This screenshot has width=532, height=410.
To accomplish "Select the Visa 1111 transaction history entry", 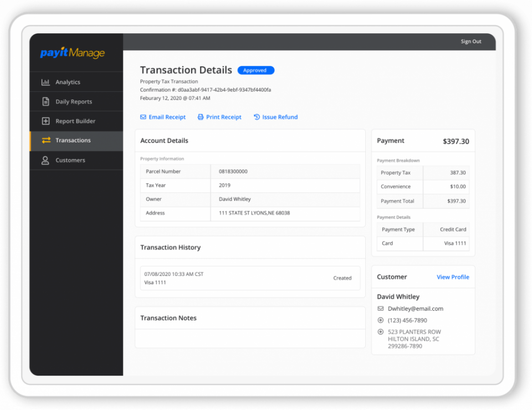I will tap(250, 278).
